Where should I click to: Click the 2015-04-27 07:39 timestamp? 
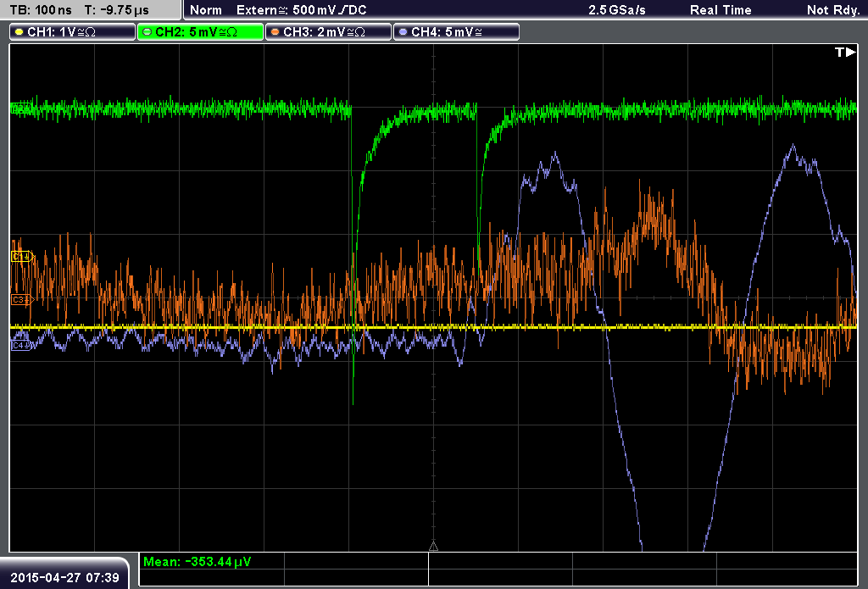tap(64, 578)
